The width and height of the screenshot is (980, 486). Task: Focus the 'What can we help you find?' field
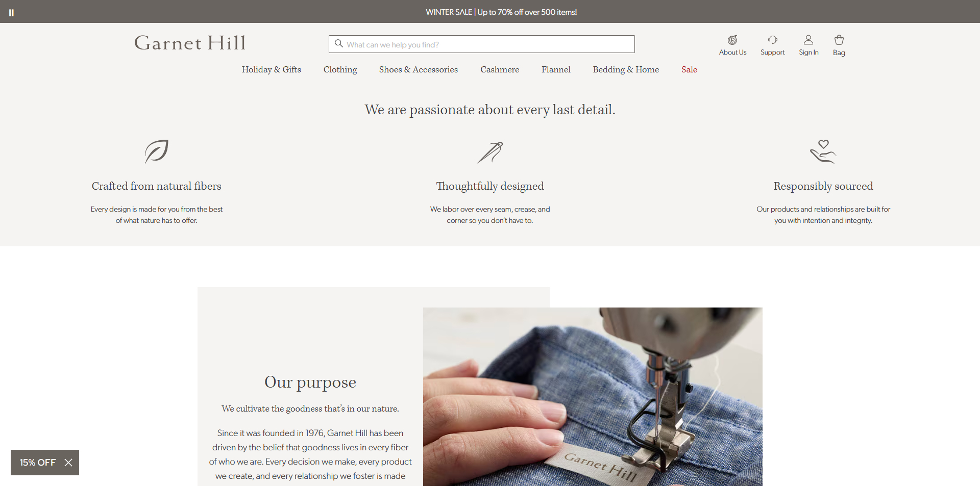482,44
